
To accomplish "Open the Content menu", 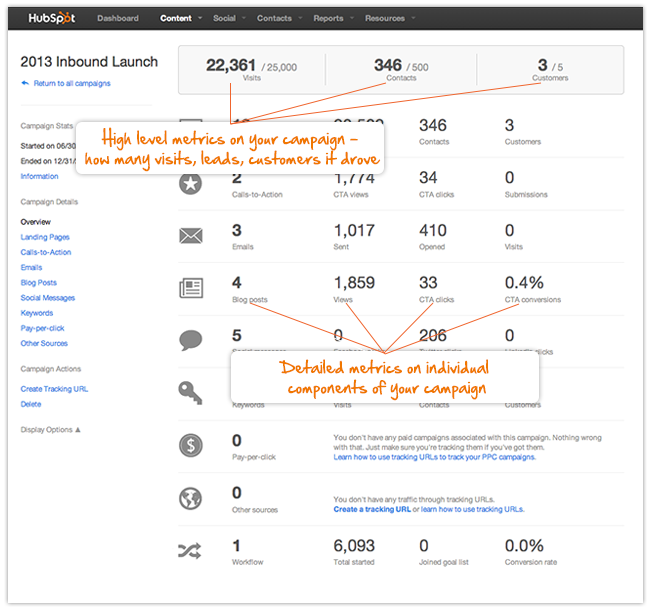I will point(176,18).
